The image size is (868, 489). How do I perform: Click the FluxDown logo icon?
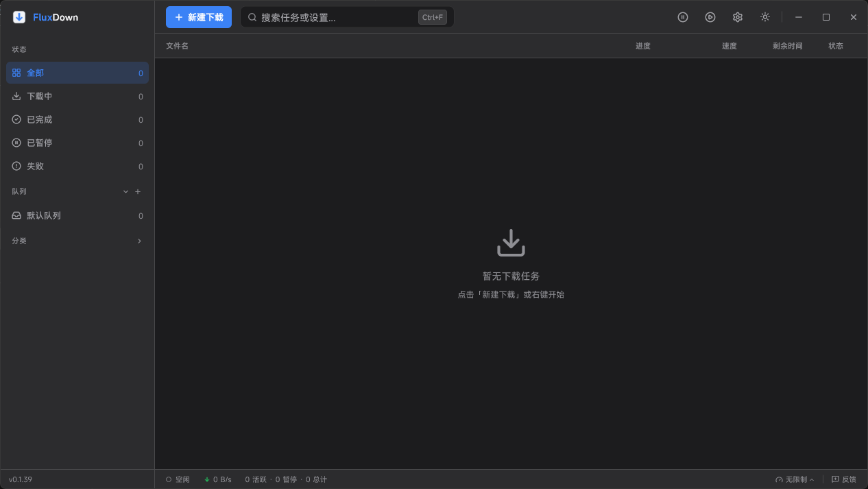19,16
